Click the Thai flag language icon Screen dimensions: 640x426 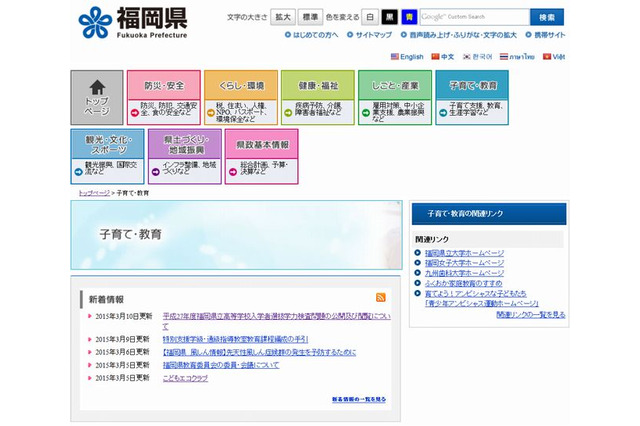coord(503,57)
